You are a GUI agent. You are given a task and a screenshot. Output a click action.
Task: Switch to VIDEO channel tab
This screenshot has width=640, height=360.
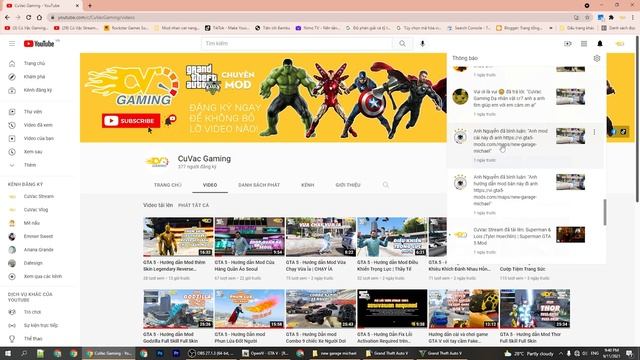coord(210,185)
